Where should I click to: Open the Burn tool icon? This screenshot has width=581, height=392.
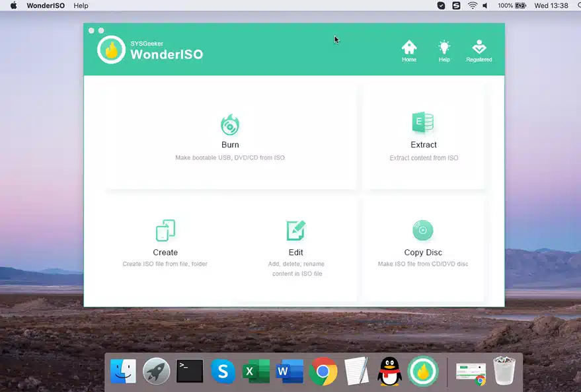coord(230,124)
